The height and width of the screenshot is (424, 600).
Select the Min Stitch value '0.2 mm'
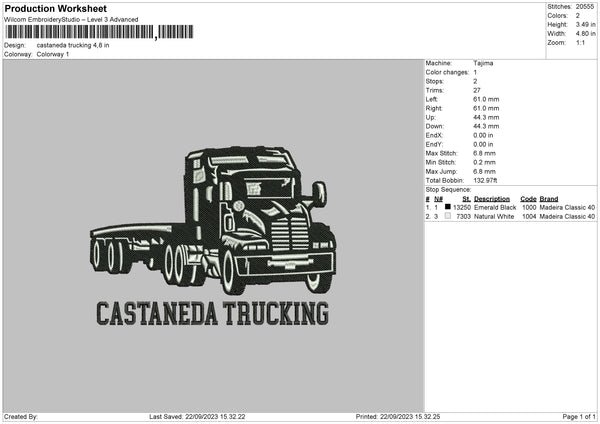tap(484, 162)
